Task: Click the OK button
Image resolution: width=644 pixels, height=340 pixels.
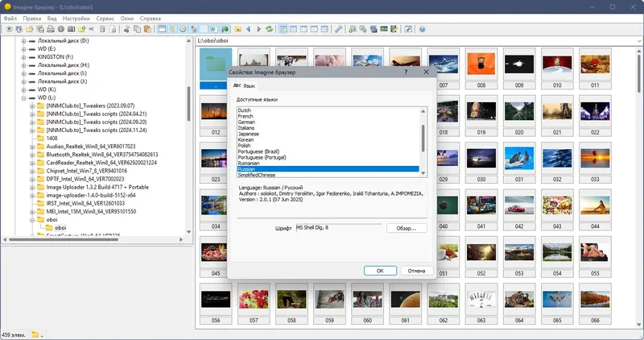Action: 380,271
